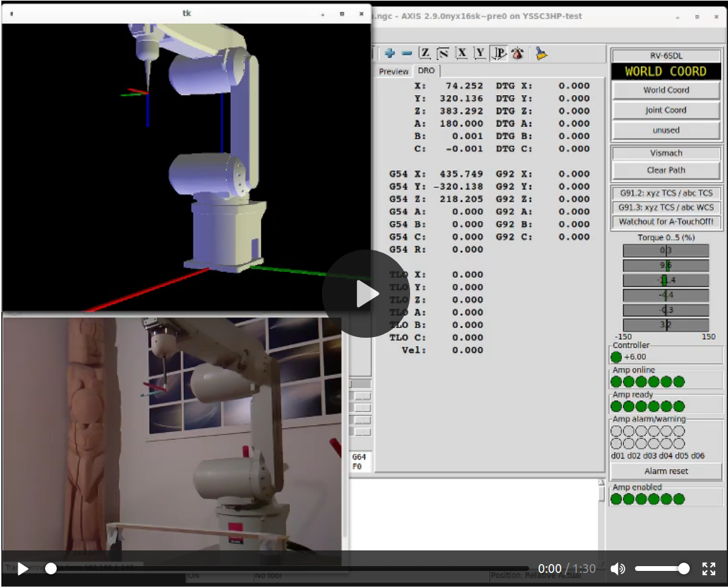Select the rotated Z view icon
The height and width of the screenshot is (588, 728).
[x=443, y=53]
